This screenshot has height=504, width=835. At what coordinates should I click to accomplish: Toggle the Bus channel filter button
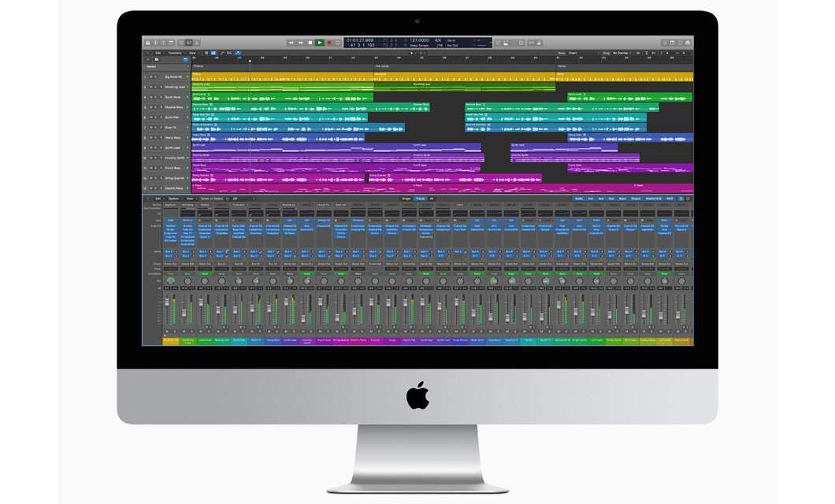(611, 198)
